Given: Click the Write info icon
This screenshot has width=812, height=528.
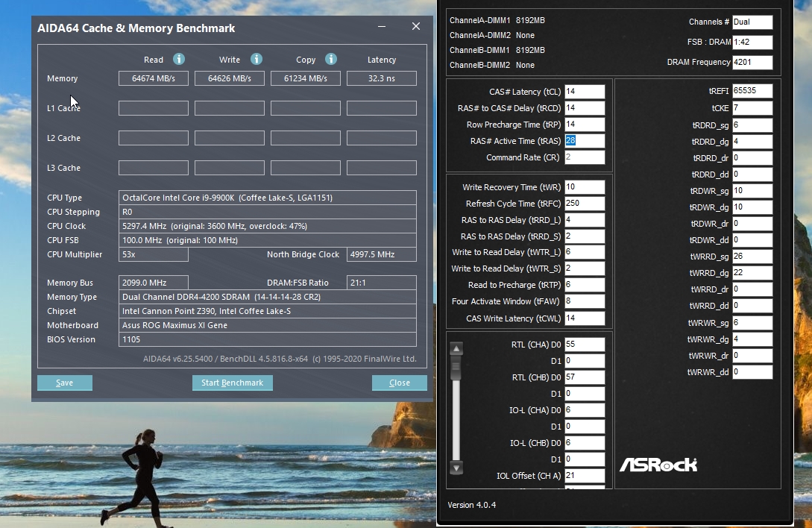Looking at the screenshot, I should [x=256, y=59].
